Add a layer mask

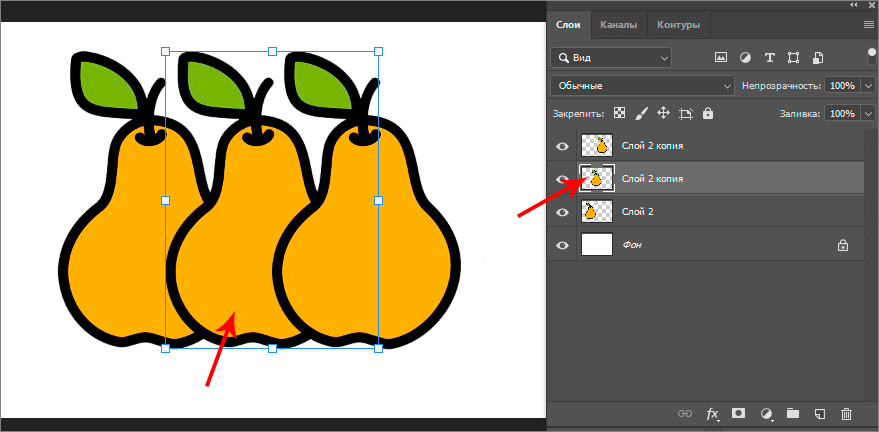click(739, 413)
